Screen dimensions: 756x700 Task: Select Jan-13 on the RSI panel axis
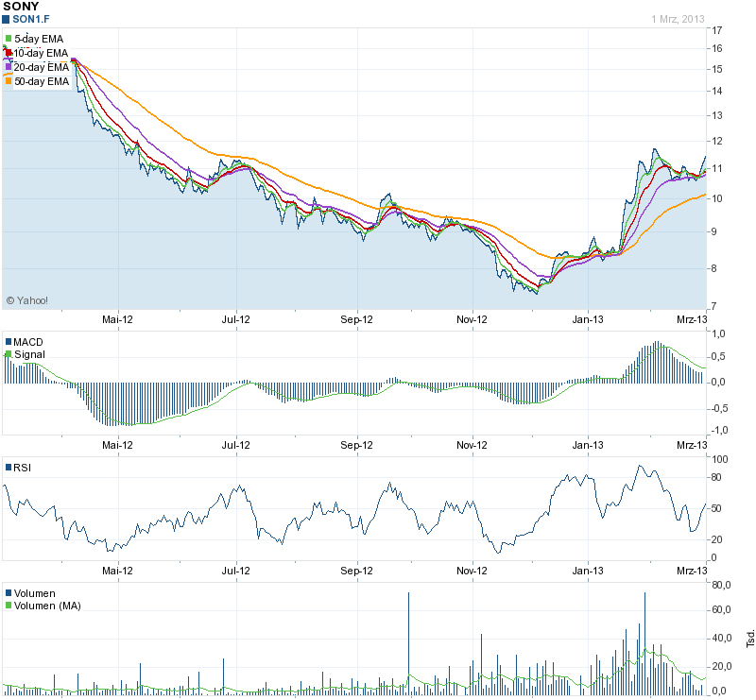588,571
